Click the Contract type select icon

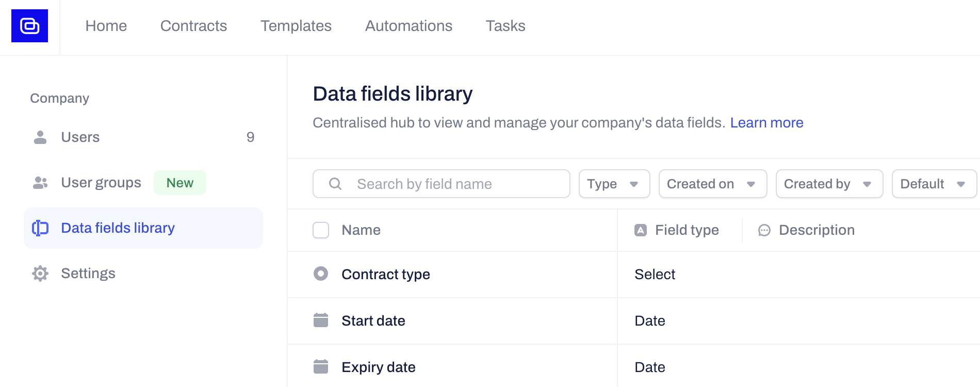point(321,273)
